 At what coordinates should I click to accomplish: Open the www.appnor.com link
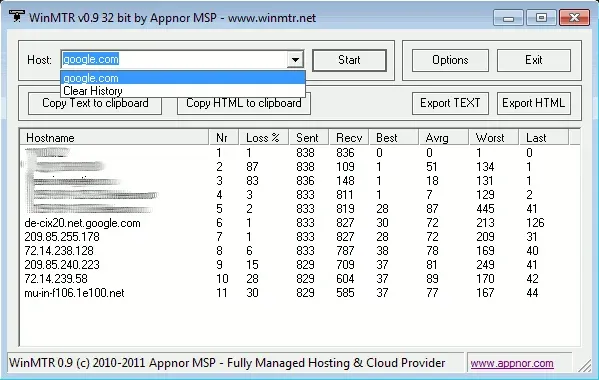point(512,363)
